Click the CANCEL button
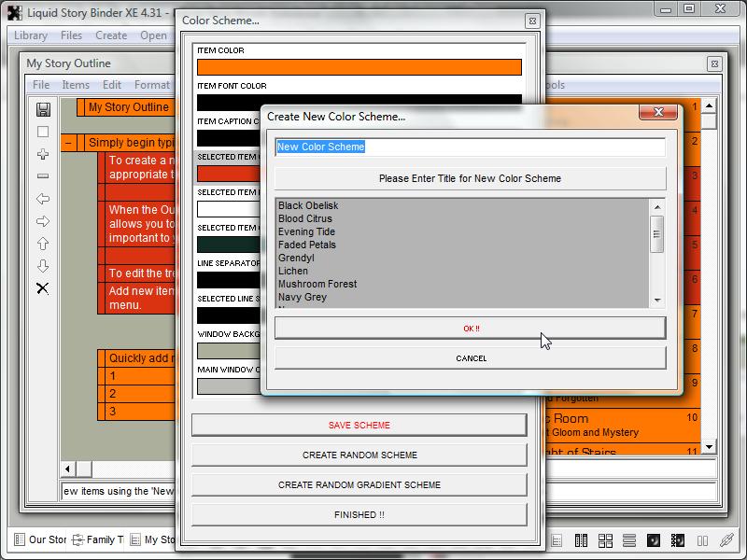Viewport: 747px width, 560px height. pyautogui.click(x=471, y=358)
